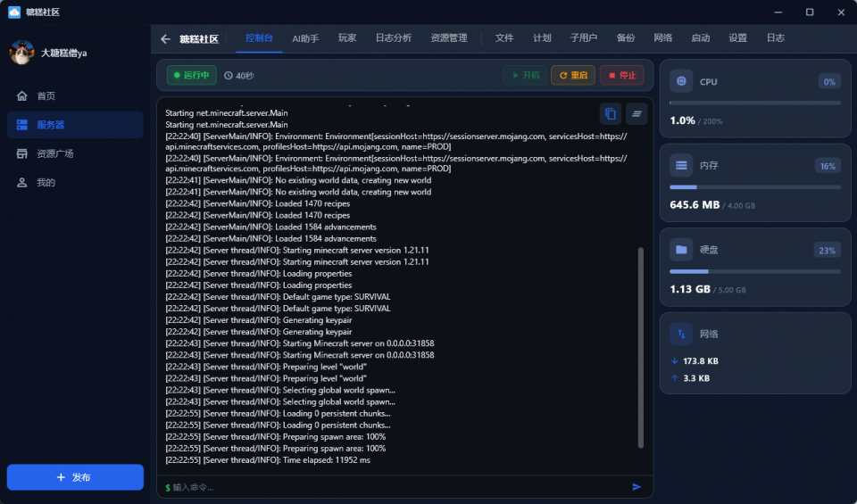Click the back arrow next to 糖糕社区
This screenshot has height=504, width=857.
[x=165, y=38]
